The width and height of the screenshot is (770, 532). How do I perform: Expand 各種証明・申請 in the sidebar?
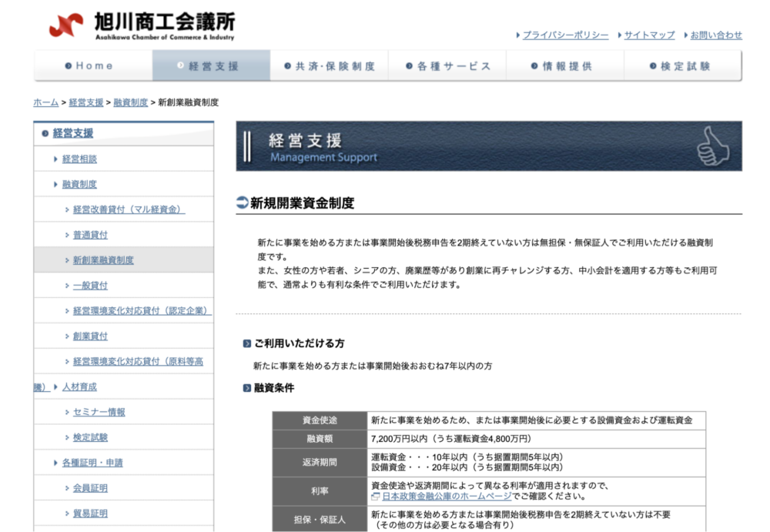click(x=92, y=463)
